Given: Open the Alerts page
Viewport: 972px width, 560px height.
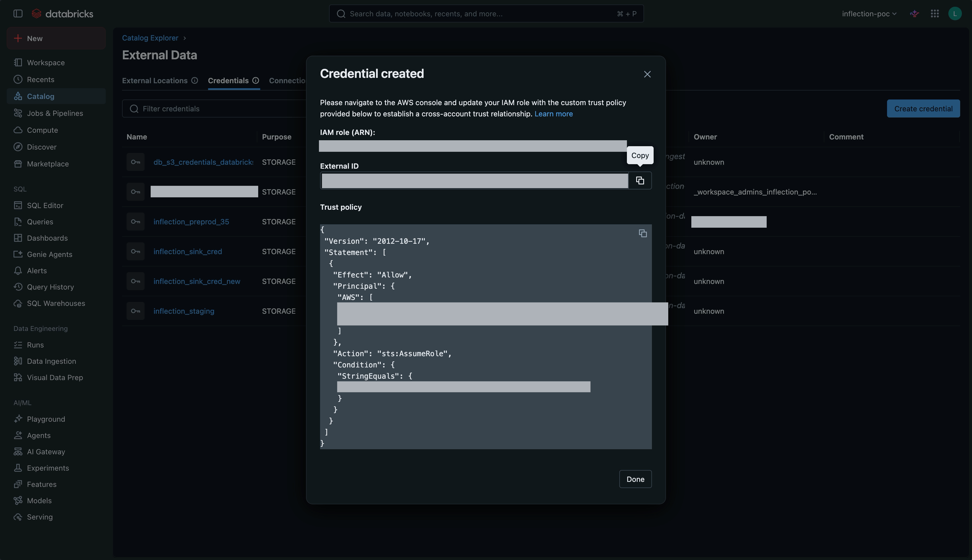Looking at the screenshot, I should pos(56,271).
